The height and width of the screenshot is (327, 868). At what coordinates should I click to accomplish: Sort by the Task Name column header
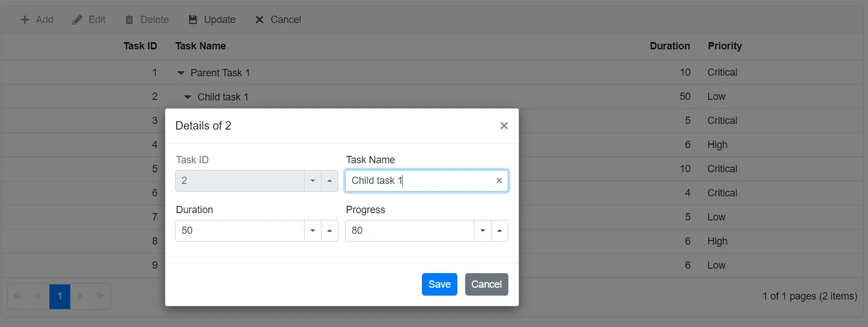click(x=200, y=46)
